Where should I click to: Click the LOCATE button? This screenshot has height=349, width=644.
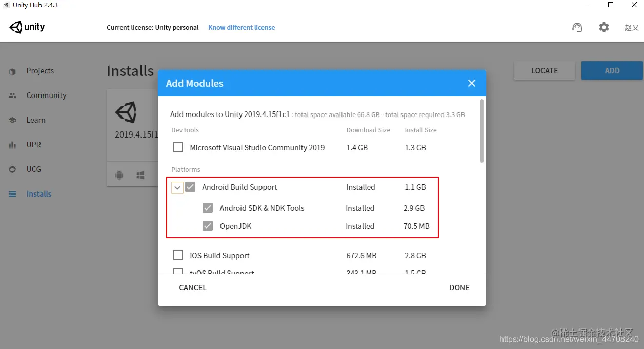tap(545, 71)
